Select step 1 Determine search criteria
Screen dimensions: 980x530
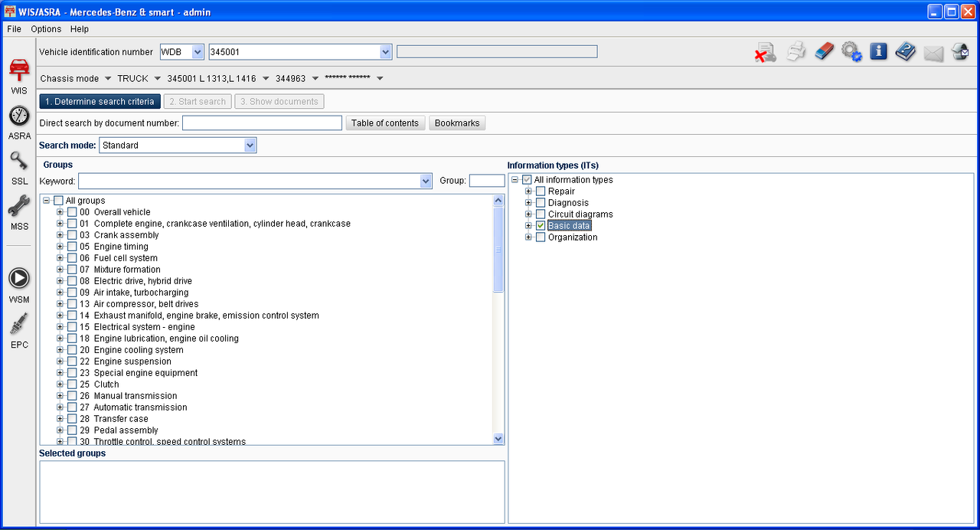click(100, 101)
